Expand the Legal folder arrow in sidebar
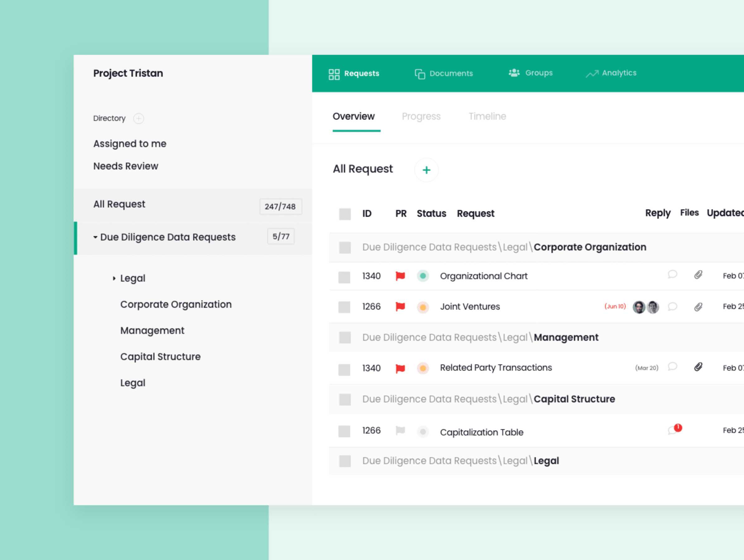The height and width of the screenshot is (560, 744). 114,278
